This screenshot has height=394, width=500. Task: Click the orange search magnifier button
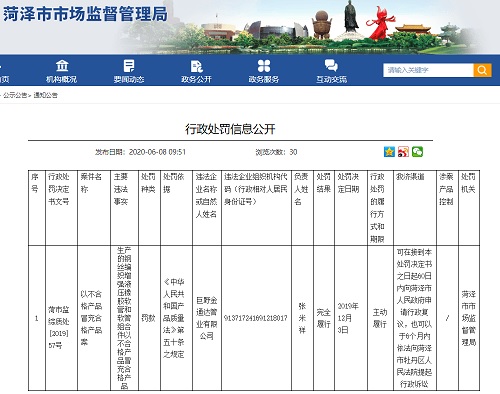[x=482, y=70]
